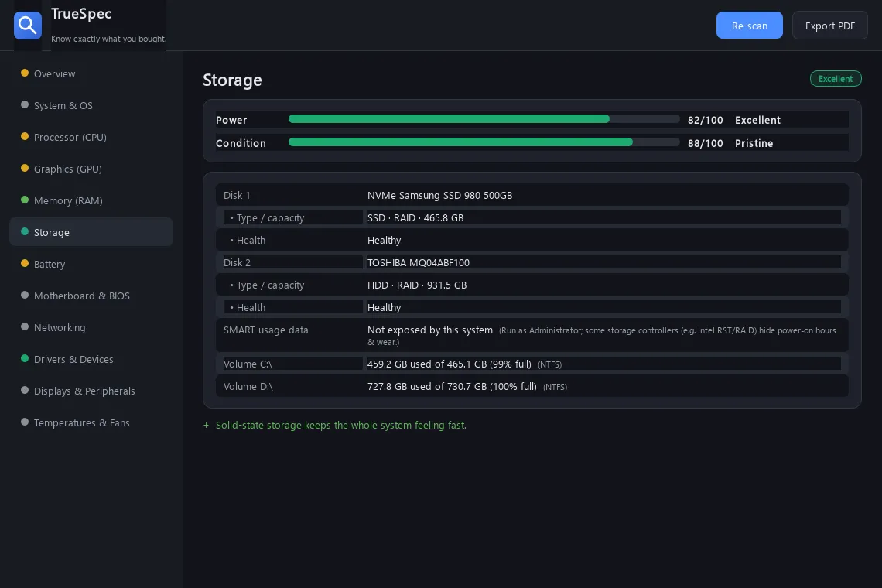Go to System & OS
The image size is (882, 588).
pos(91,105)
